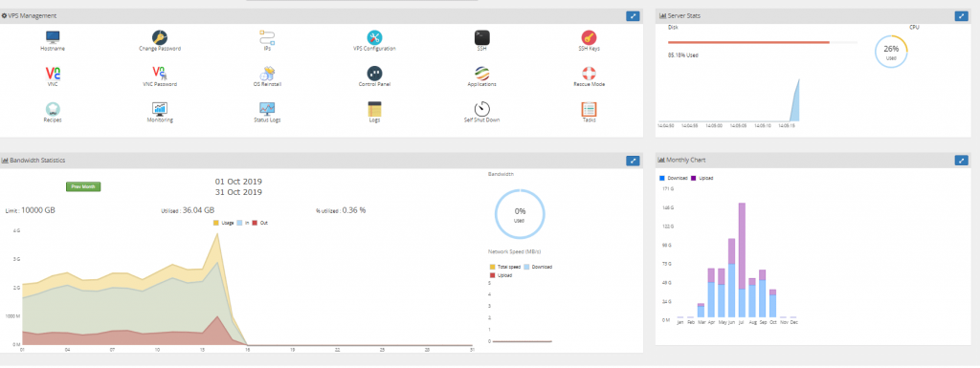
Task: Open the Status Logs icon
Action: [x=268, y=109]
